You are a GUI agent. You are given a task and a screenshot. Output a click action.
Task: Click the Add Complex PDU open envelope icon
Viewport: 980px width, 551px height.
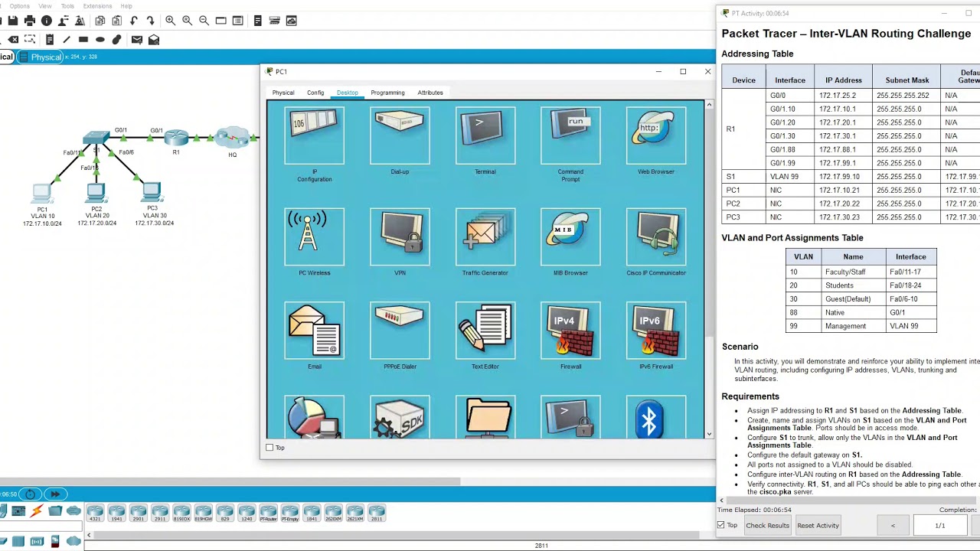tap(154, 40)
